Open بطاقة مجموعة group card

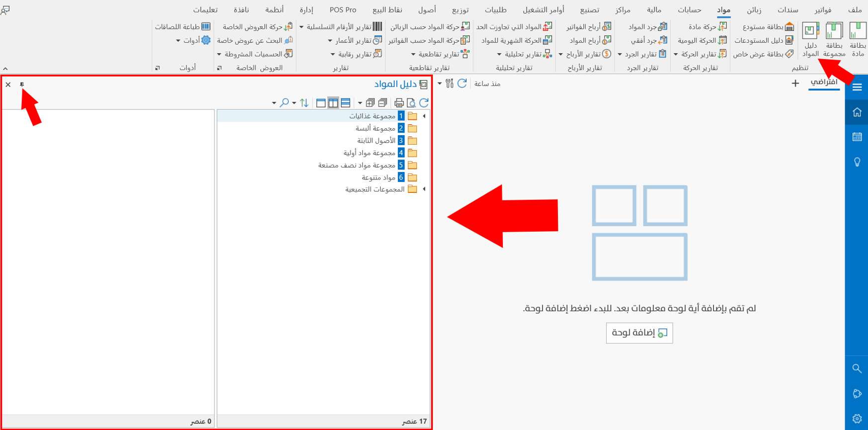[x=834, y=39]
